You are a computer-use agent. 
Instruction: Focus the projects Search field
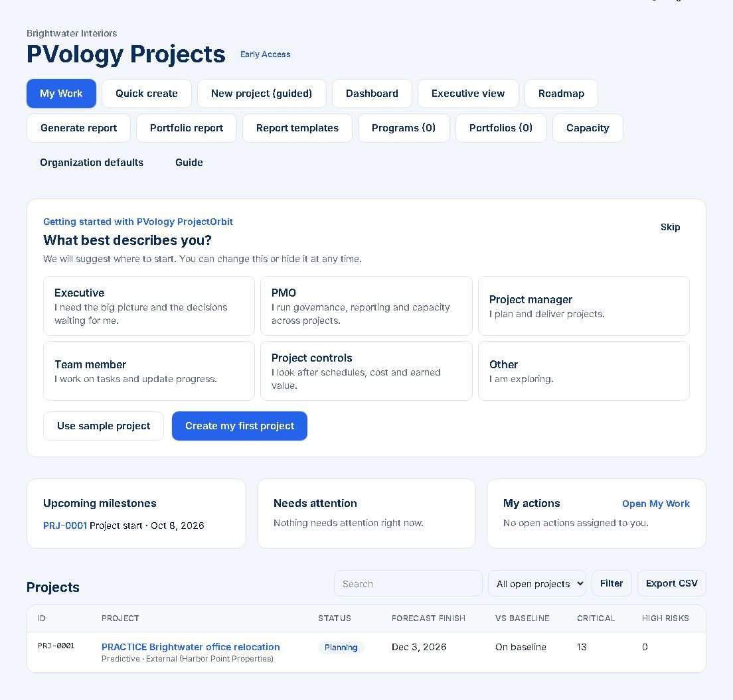point(408,584)
